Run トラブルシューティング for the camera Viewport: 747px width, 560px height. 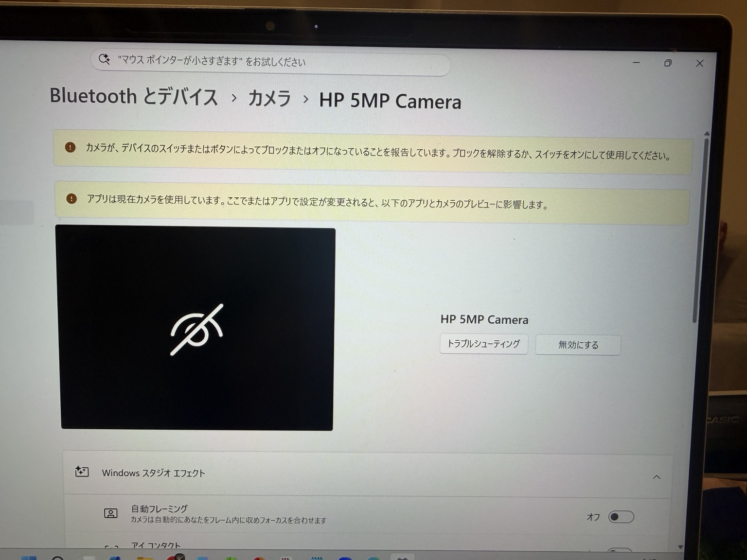click(x=484, y=344)
